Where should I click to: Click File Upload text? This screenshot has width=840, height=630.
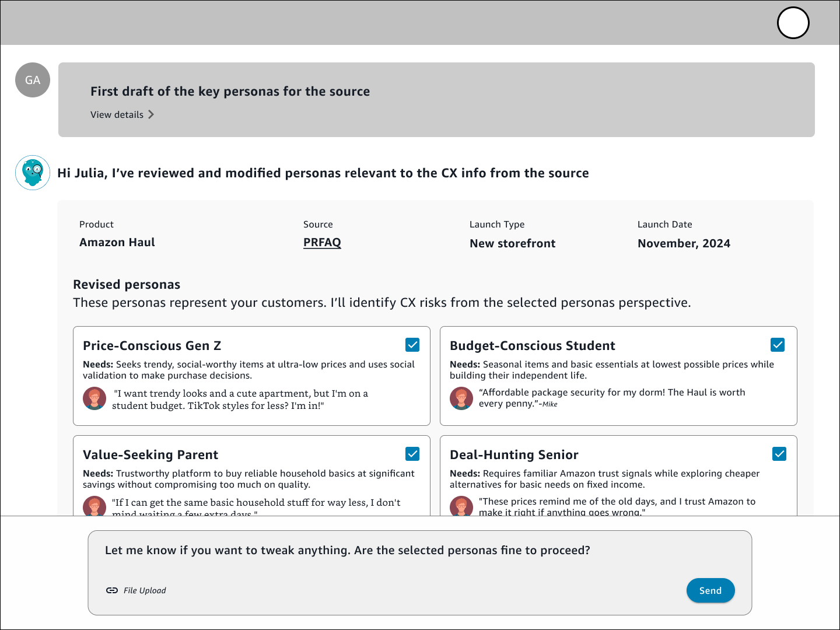tap(145, 590)
